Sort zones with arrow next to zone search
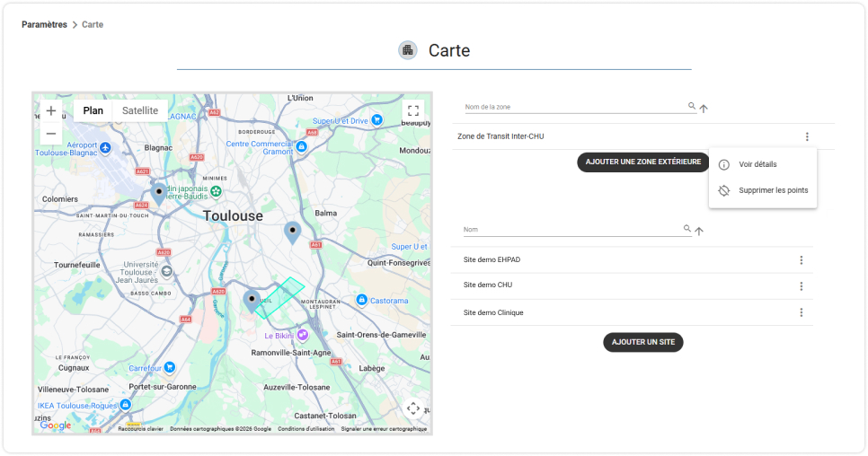Viewport: 868px width, 456px height. click(704, 109)
